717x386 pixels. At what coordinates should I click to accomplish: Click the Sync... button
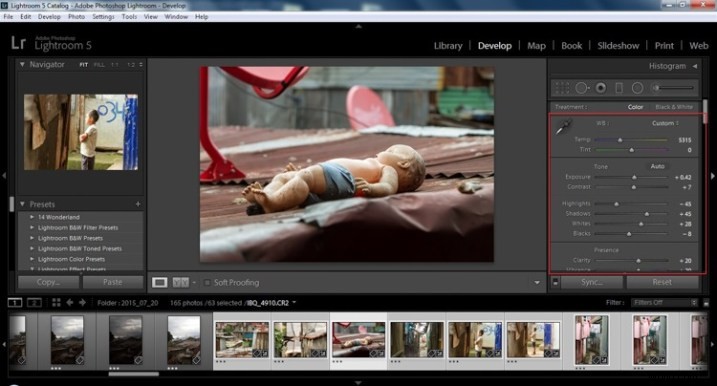tap(592, 282)
